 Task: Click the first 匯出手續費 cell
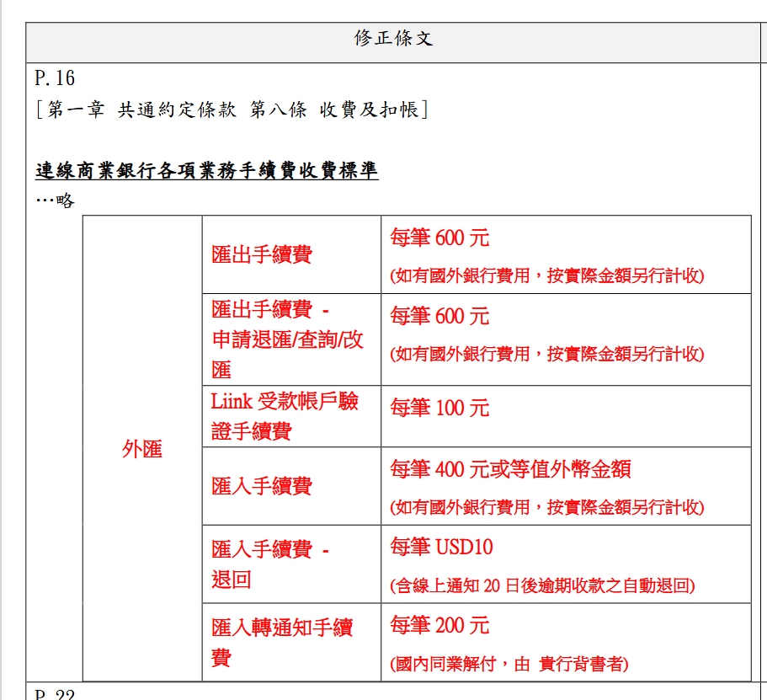click(262, 254)
